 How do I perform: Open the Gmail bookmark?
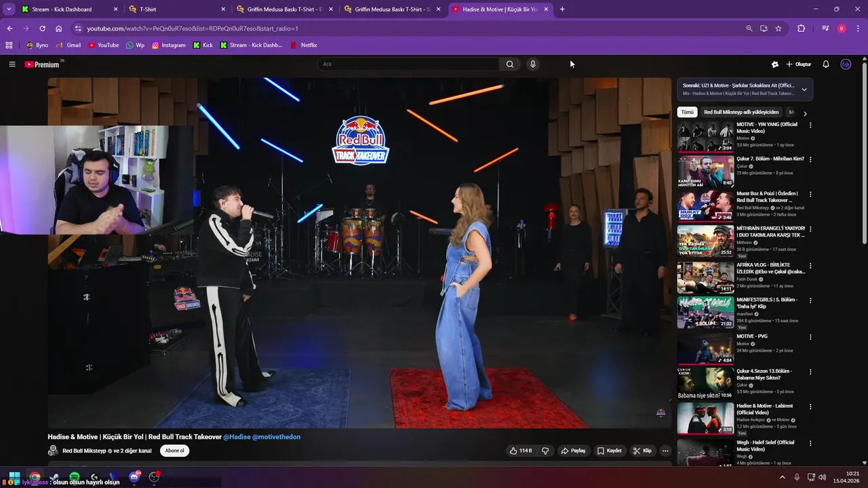point(68,45)
